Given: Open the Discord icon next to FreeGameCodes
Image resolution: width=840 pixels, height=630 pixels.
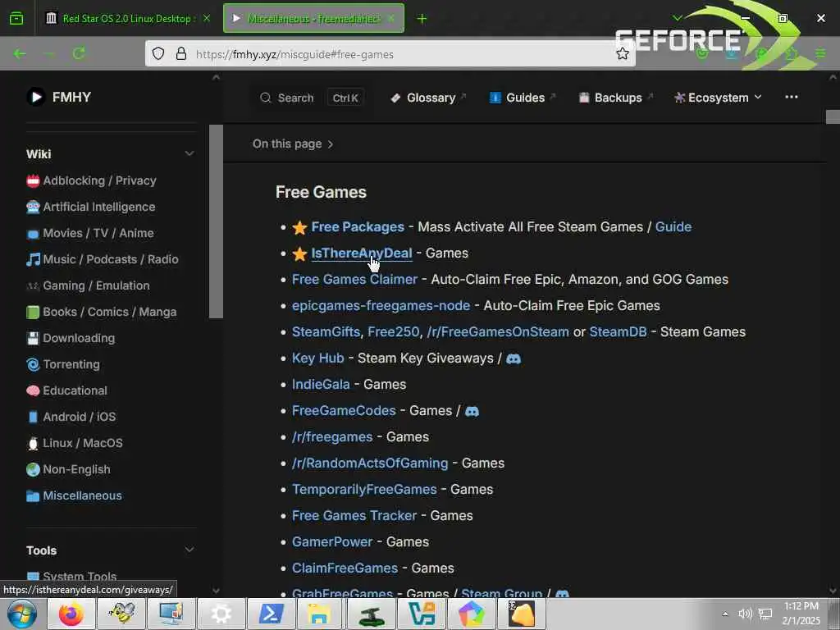Looking at the screenshot, I should (472, 411).
